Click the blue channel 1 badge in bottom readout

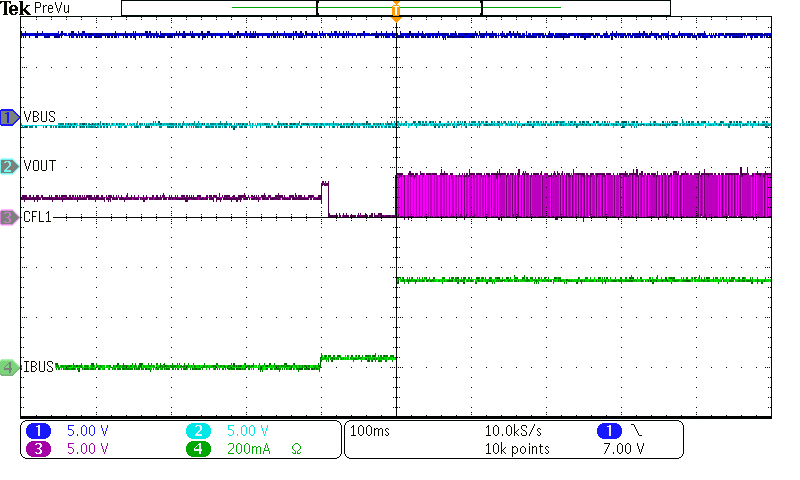click(x=40, y=431)
